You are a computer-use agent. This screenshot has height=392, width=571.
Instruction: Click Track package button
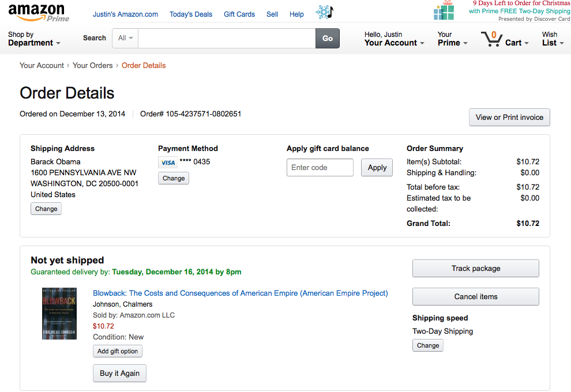tap(476, 268)
